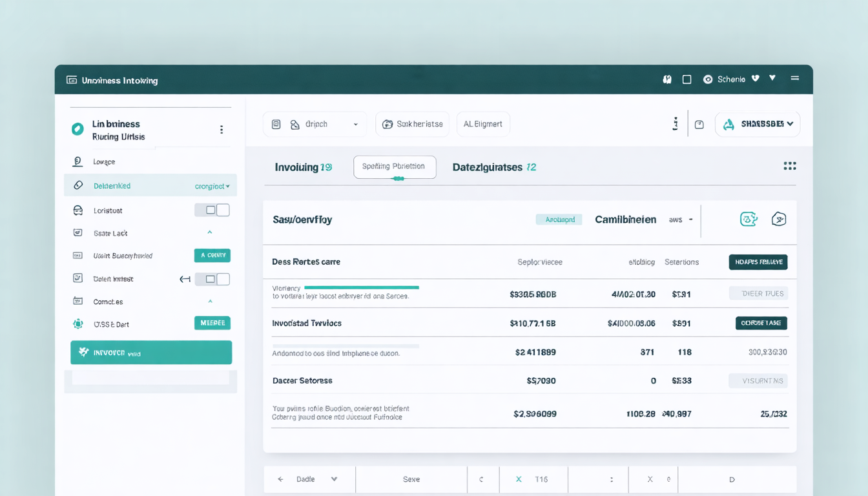Click the green logo next to "Lin bnness"
The image size is (868, 496).
[x=77, y=129]
